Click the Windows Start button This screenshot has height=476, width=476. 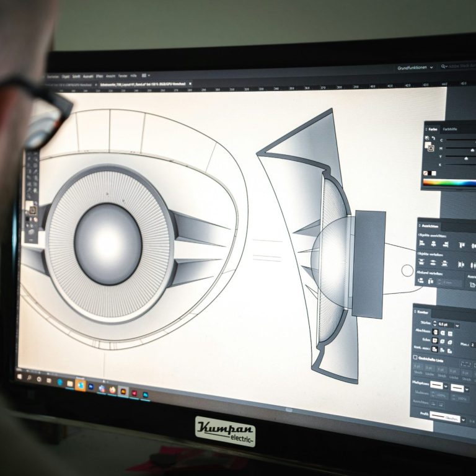[19, 376]
